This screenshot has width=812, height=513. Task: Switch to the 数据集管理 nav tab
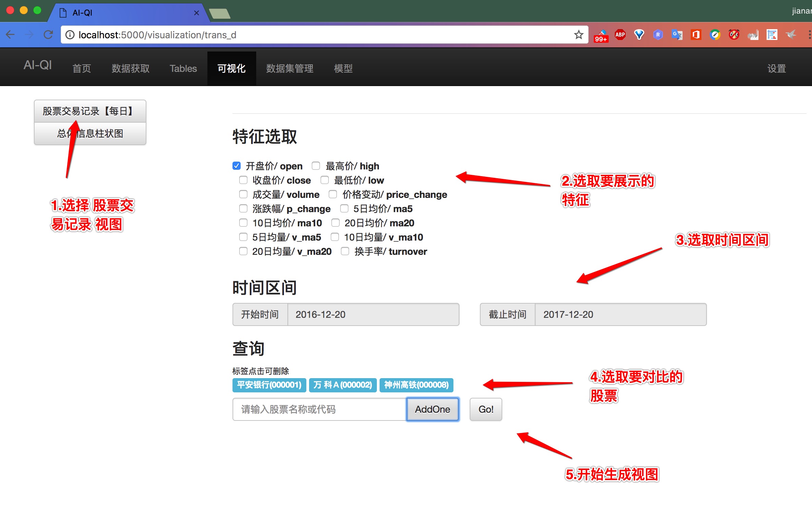tap(290, 68)
